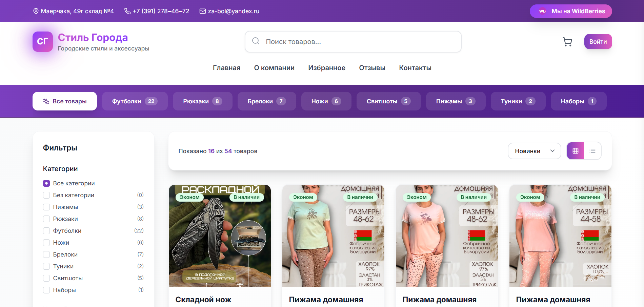Click the phone number icon
The height and width of the screenshot is (307, 644).
tap(127, 11)
